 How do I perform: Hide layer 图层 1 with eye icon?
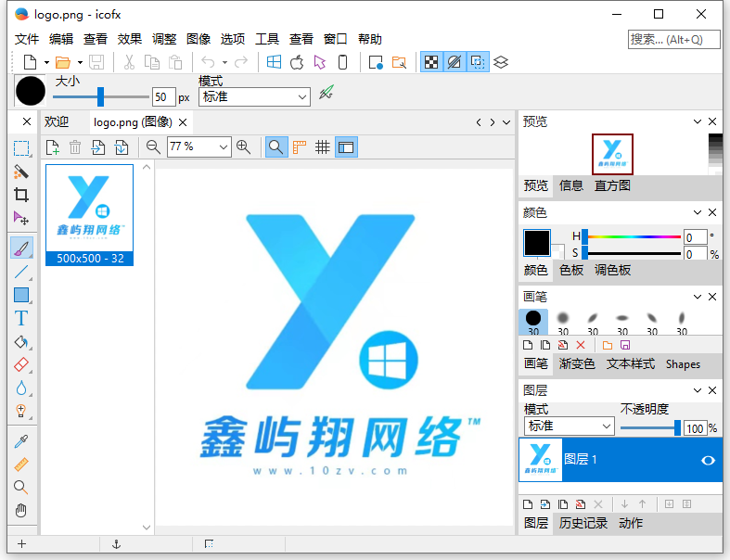(x=708, y=461)
